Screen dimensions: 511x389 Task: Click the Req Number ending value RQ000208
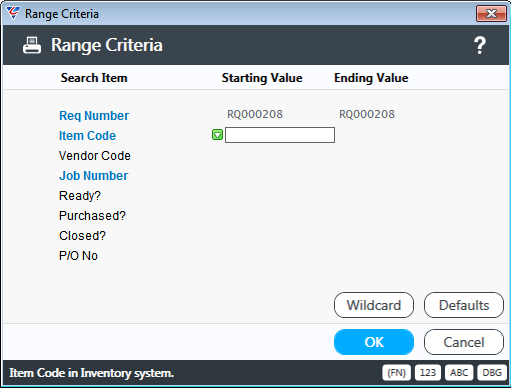tap(367, 114)
